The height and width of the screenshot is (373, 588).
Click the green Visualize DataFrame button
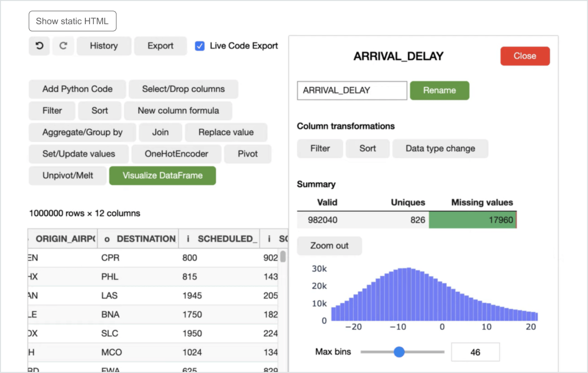point(162,175)
